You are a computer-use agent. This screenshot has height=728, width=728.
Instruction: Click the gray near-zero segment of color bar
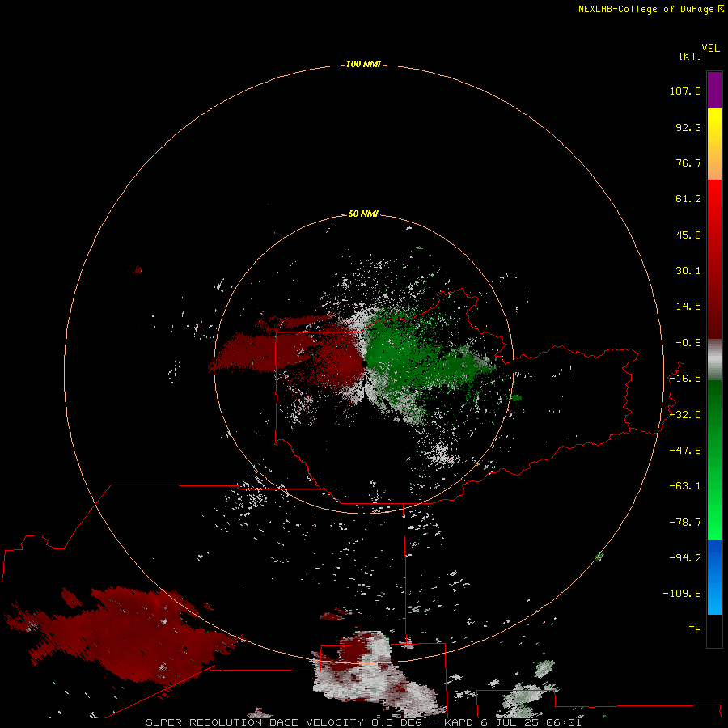point(714,360)
